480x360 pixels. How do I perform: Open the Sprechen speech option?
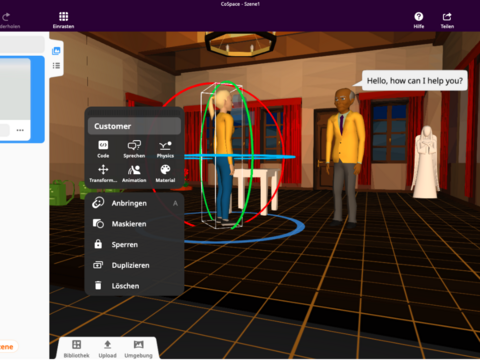point(134,149)
